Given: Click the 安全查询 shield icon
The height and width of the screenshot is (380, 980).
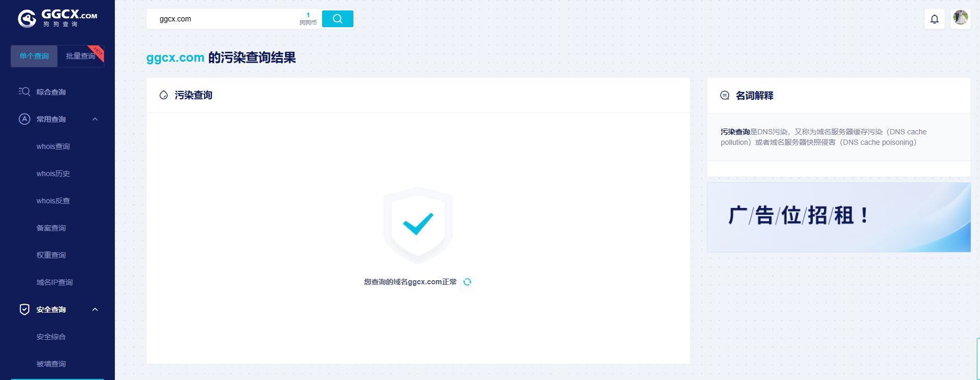Looking at the screenshot, I should click(x=25, y=309).
